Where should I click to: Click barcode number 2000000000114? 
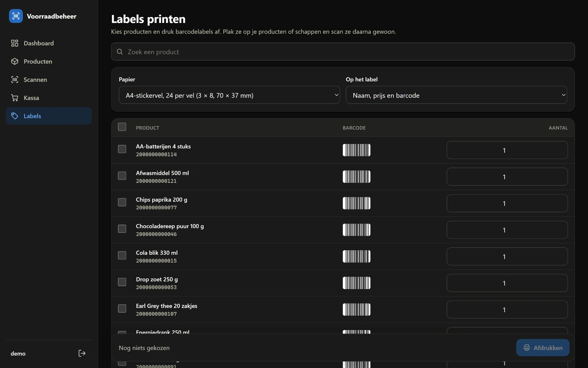pyautogui.click(x=156, y=154)
